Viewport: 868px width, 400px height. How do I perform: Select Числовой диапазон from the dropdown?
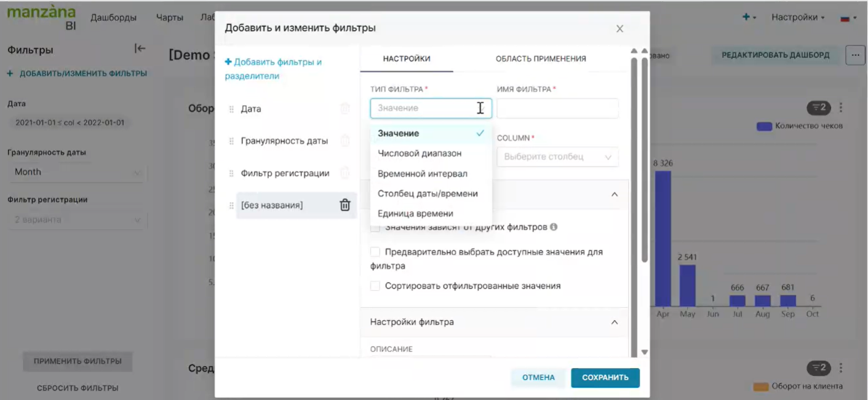[x=420, y=154]
